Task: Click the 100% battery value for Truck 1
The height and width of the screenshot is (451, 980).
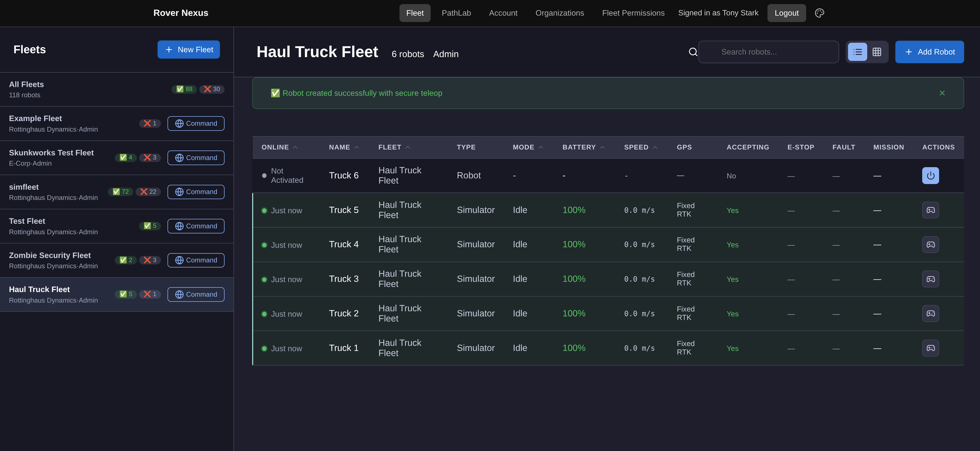Action: (x=574, y=348)
